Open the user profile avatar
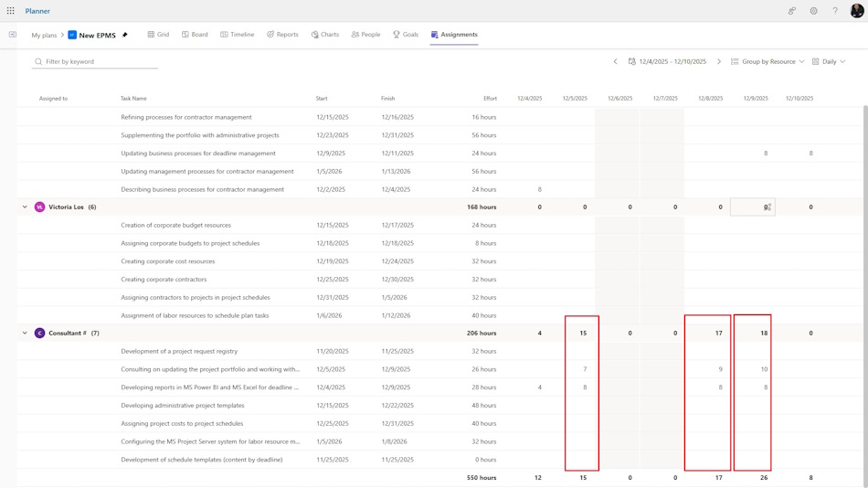Image resolution: width=868 pixels, height=488 pixels. pyautogui.click(x=857, y=11)
